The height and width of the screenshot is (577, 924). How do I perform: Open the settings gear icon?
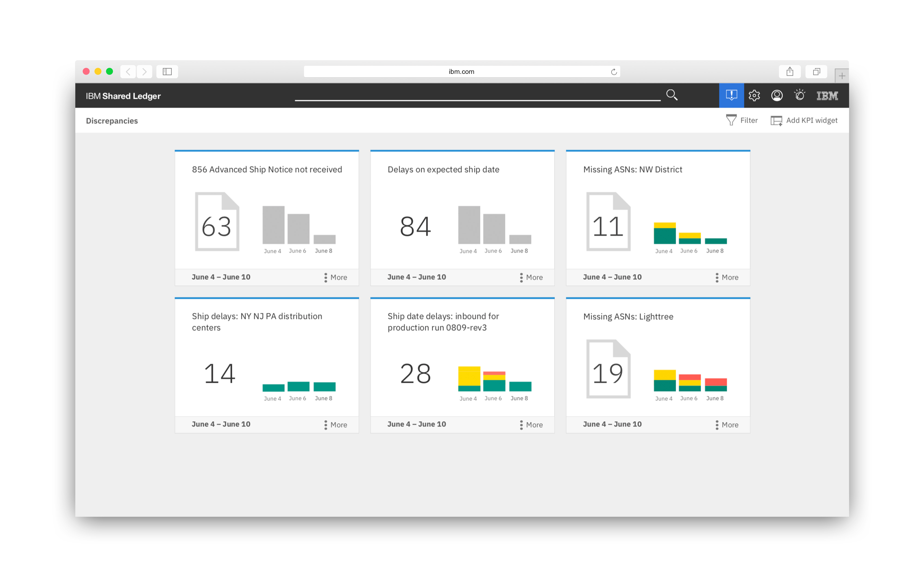[754, 95]
